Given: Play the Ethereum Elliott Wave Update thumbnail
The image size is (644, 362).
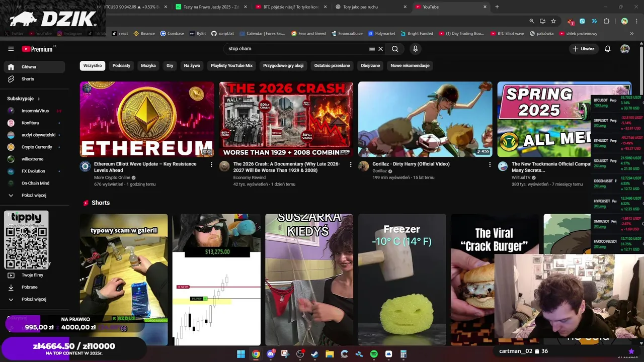Looking at the screenshot, I should click(147, 119).
